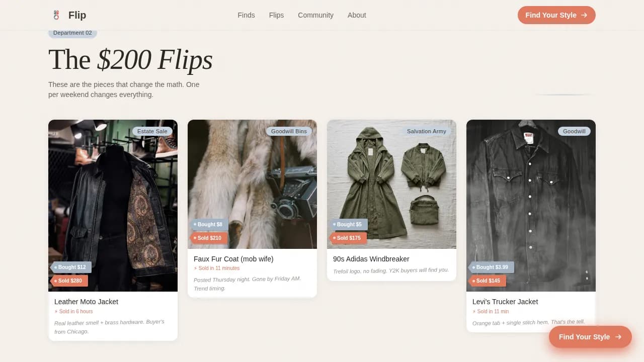Click the Bought $8 price tag
This screenshot has width=644, height=362.
pos(208,225)
